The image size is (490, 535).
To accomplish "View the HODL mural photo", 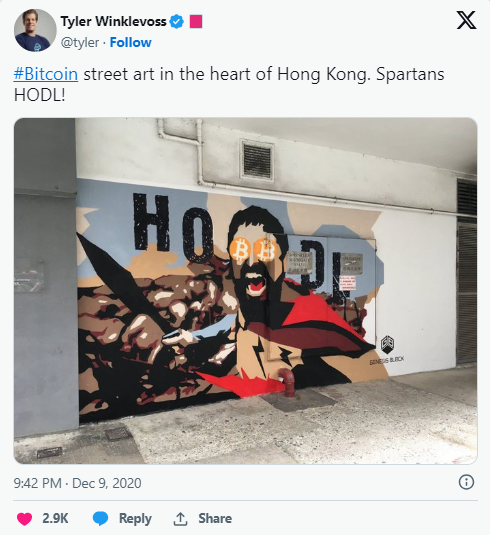I will pyautogui.click(x=245, y=291).
